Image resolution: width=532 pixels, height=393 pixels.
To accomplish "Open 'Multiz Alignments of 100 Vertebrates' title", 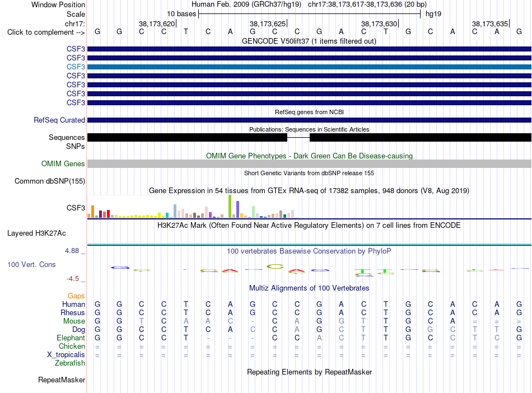I will [x=309, y=288].
